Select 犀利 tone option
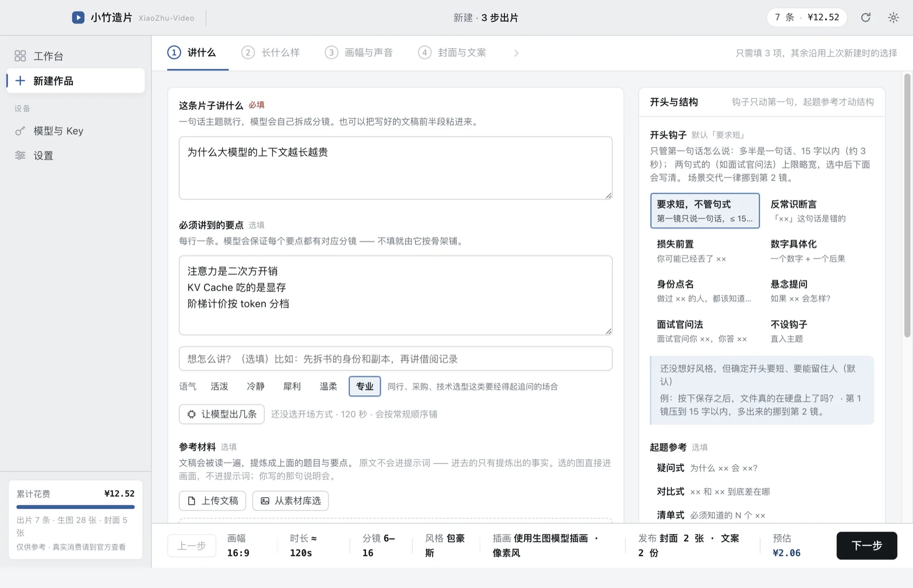Viewport: 913px width, 588px height. (292, 387)
